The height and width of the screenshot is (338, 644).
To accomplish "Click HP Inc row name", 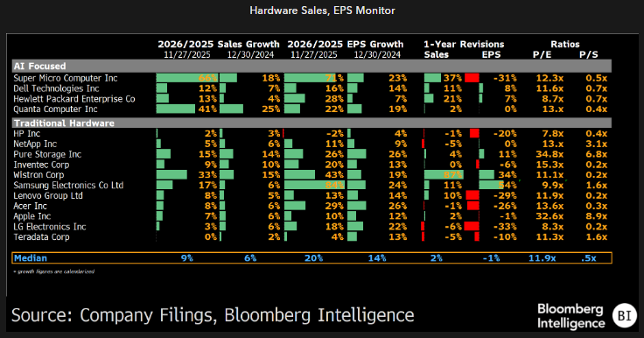I will point(27,134).
